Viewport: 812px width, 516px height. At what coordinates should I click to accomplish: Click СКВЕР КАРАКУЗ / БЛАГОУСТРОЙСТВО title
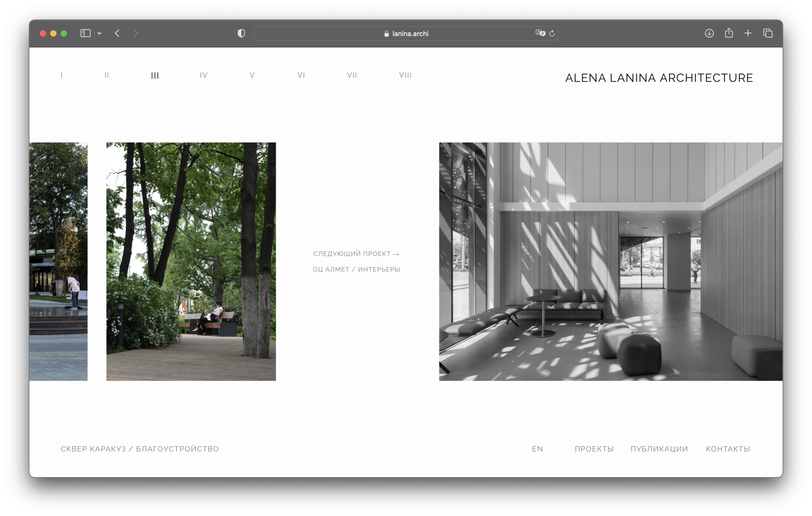(x=140, y=449)
